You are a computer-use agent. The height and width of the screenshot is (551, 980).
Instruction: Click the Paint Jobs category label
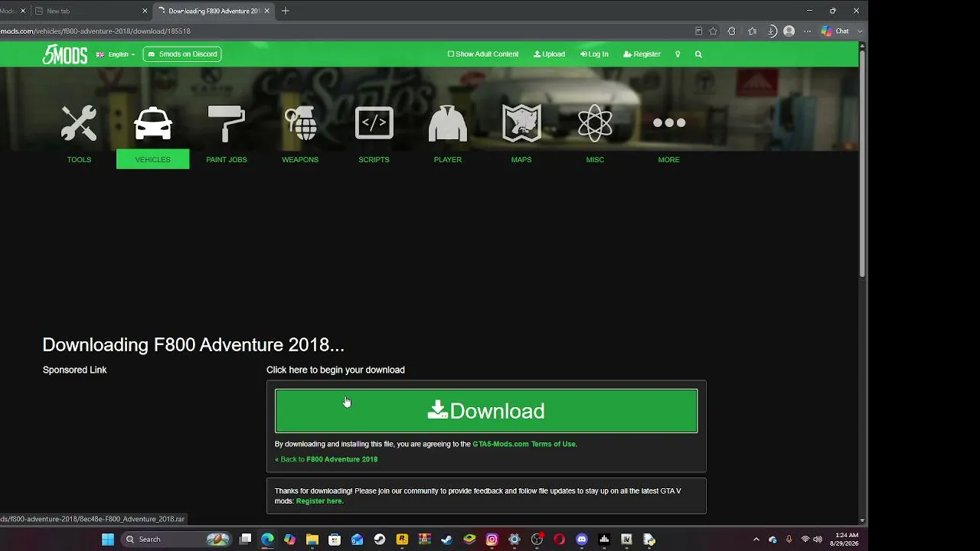[227, 160]
